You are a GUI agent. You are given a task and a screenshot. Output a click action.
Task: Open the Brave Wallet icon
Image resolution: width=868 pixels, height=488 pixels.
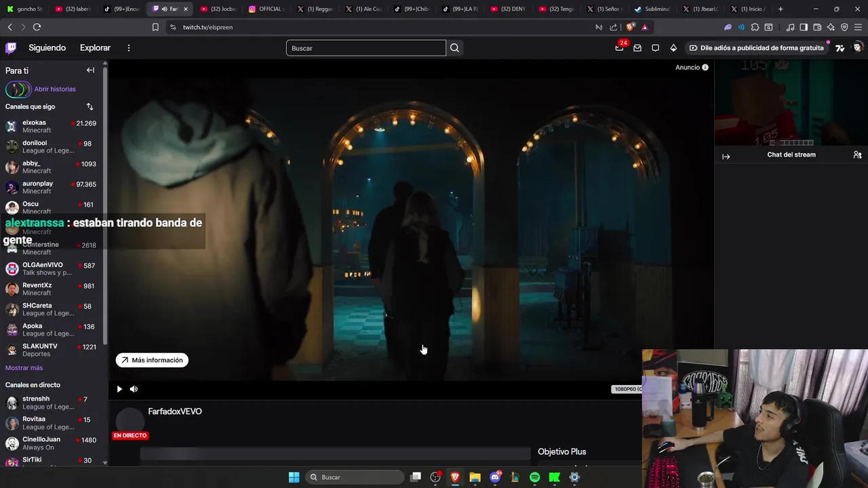(x=817, y=27)
